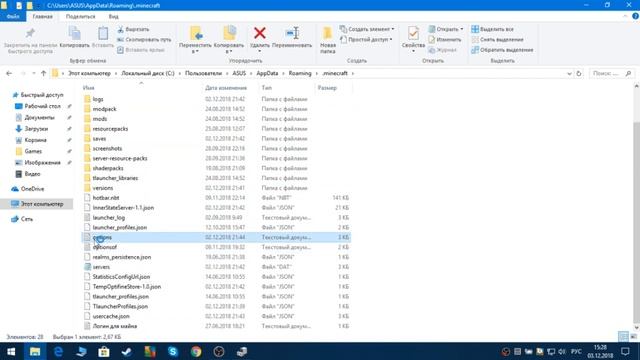Expand the Roaming breadcrumb chevron

pos(317,73)
